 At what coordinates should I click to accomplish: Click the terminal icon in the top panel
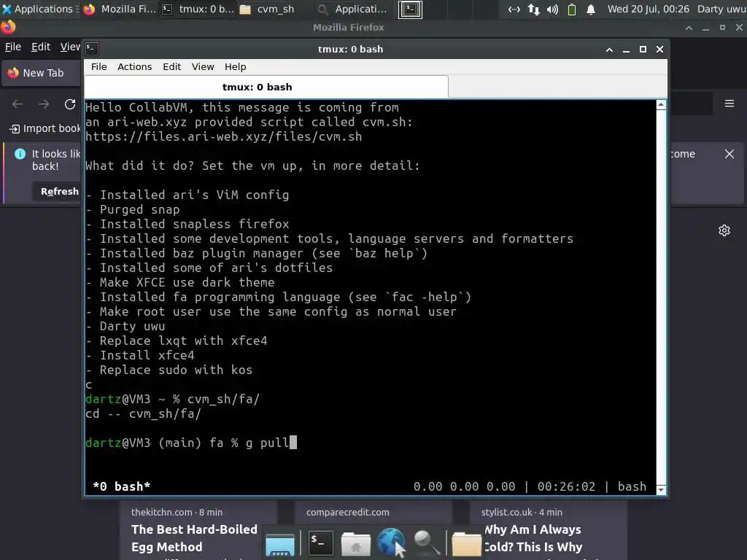[410, 9]
